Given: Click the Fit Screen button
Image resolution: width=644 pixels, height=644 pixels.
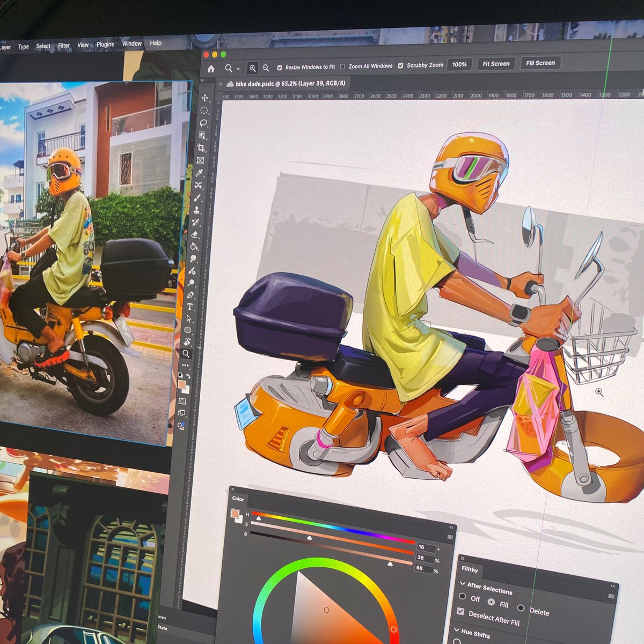Looking at the screenshot, I should click(x=496, y=63).
